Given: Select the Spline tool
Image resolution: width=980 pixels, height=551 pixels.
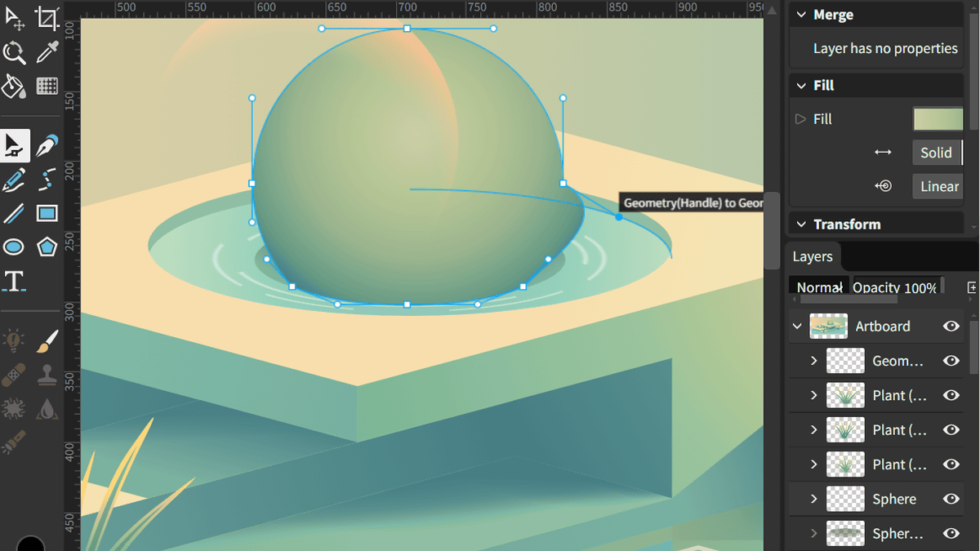Looking at the screenshot, I should [x=47, y=180].
